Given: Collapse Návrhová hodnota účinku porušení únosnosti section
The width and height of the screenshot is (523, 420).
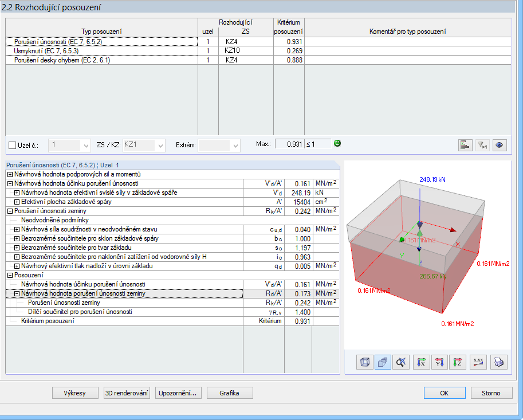Looking at the screenshot, I should pos(10,183).
